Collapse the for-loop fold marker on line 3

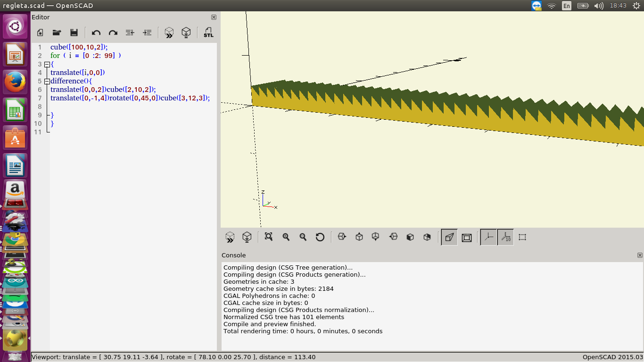coord(47,64)
